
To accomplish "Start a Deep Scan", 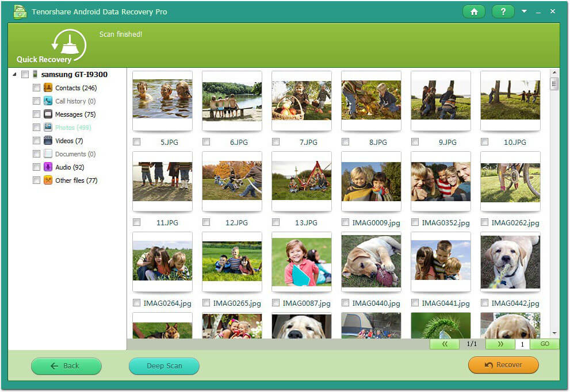I will [x=164, y=366].
